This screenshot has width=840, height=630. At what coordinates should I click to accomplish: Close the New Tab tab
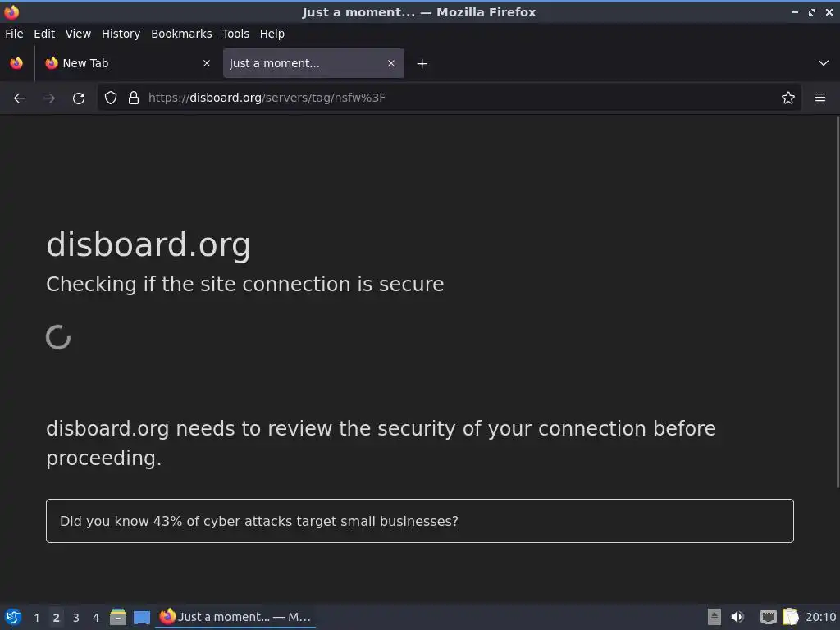pos(206,63)
